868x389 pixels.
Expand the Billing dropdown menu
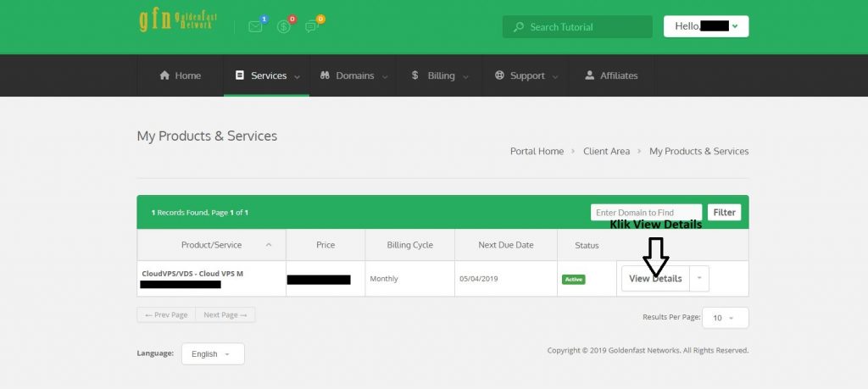[x=439, y=75]
